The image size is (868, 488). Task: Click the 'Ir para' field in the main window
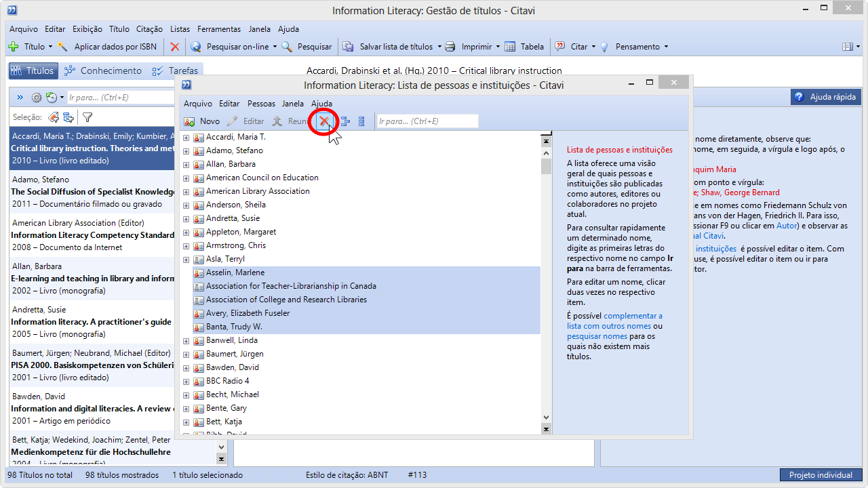point(121,98)
